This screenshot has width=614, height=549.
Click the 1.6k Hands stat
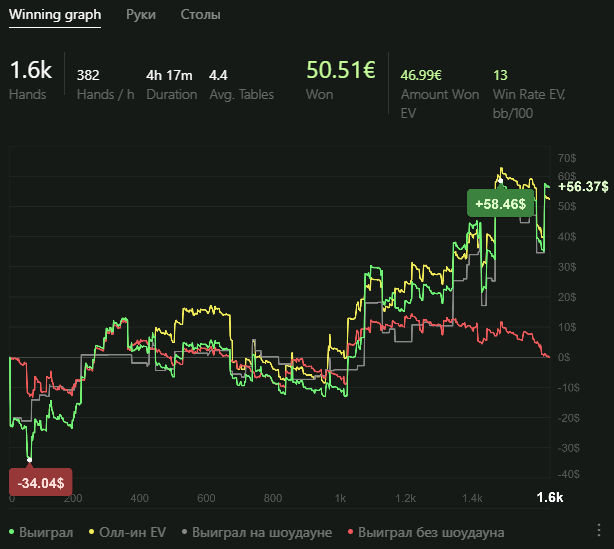pos(31,70)
